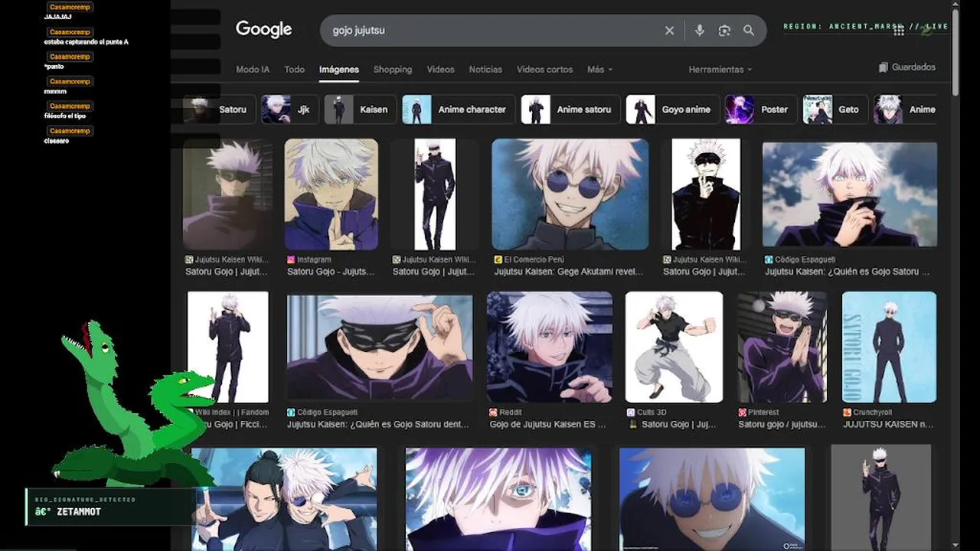Image resolution: width=980 pixels, height=551 pixels.
Task: Click the 'Cults 3D' source label
Action: click(651, 412)
